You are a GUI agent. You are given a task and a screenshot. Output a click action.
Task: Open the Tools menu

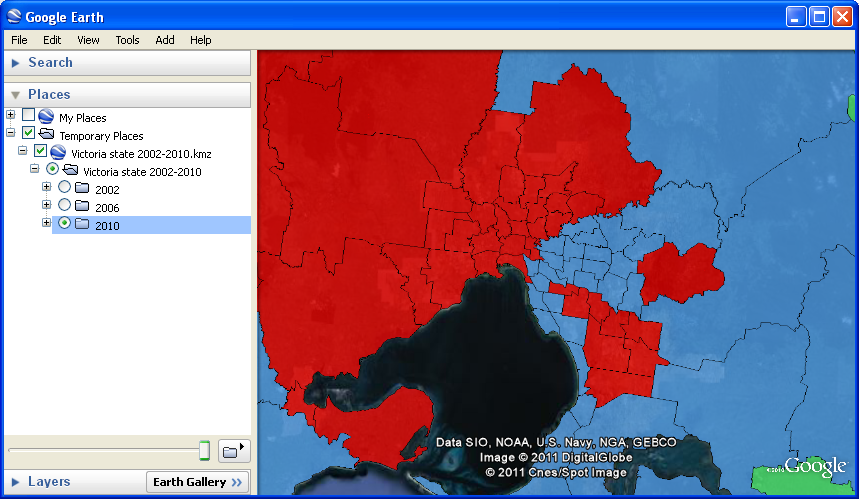click(127, 40)
